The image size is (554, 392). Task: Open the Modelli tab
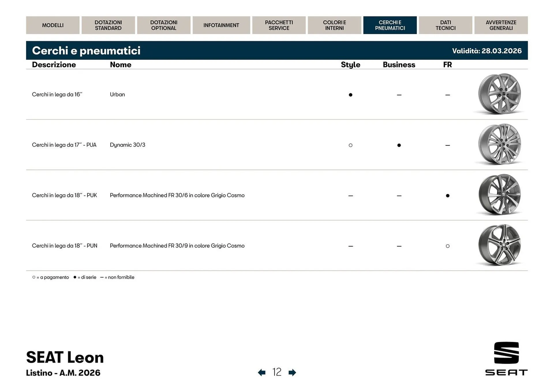coord(53,25)
